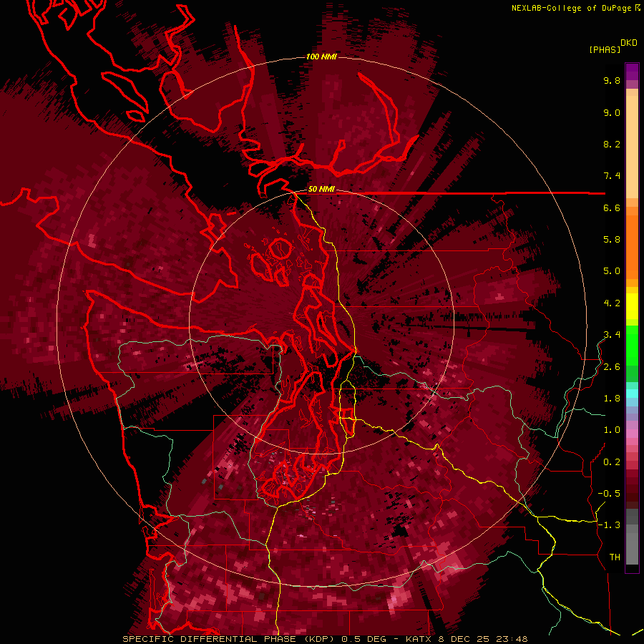Click the 0.2 value on the color scale
This screenshot has height=644, width=644.
coord(612,462)
